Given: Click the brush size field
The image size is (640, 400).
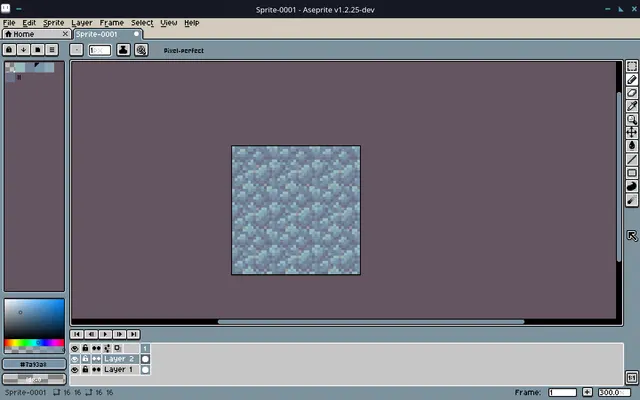Looking at the screenshot, I should [100, 50].
